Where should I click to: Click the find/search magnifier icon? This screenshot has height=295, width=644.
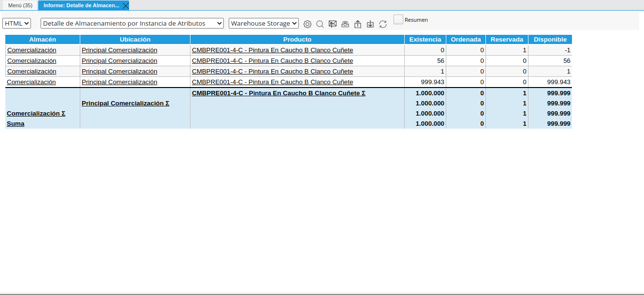click(x=320, y=24)
